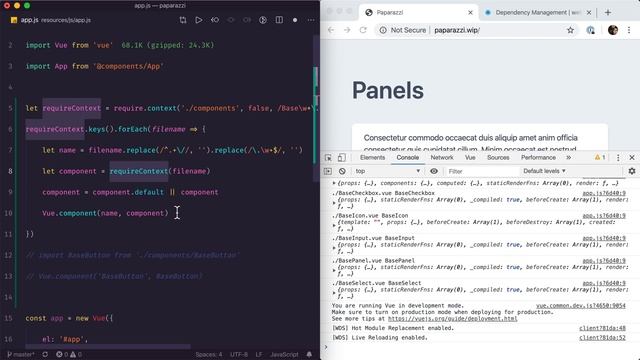This screenshot has width=640, height=360.
Task: Click the browser back arrow
Action: coord(331,30)
